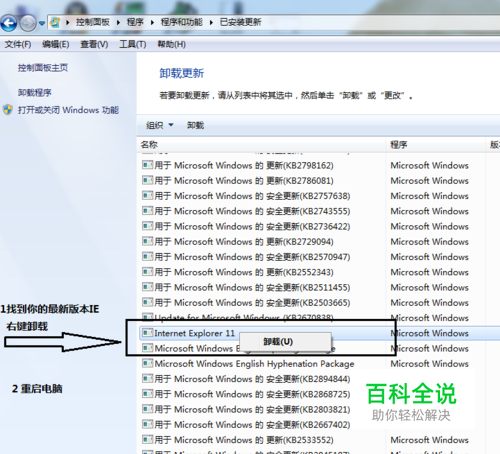Click icon of English Hyphenation Package row
The width and height of the screenshot is (500, 454).
click(x=147, y=363)
